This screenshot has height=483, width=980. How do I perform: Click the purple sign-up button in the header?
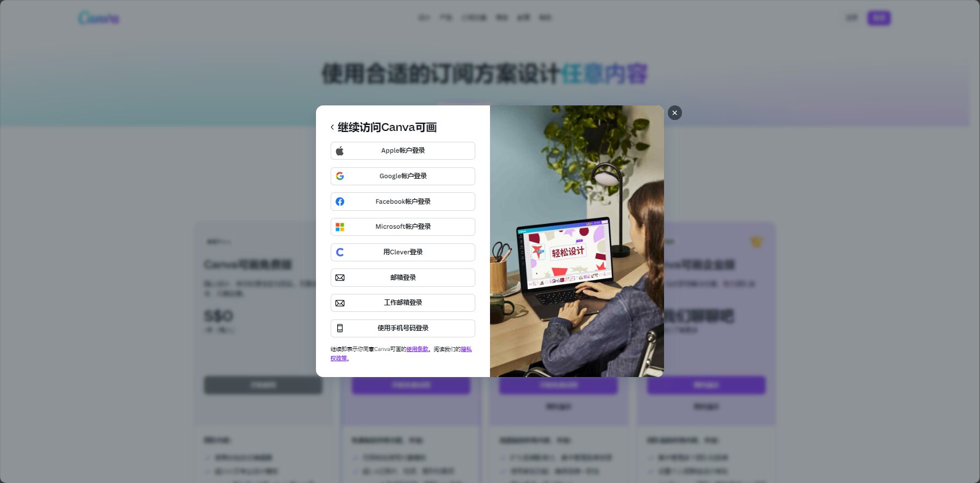[879, 18]
